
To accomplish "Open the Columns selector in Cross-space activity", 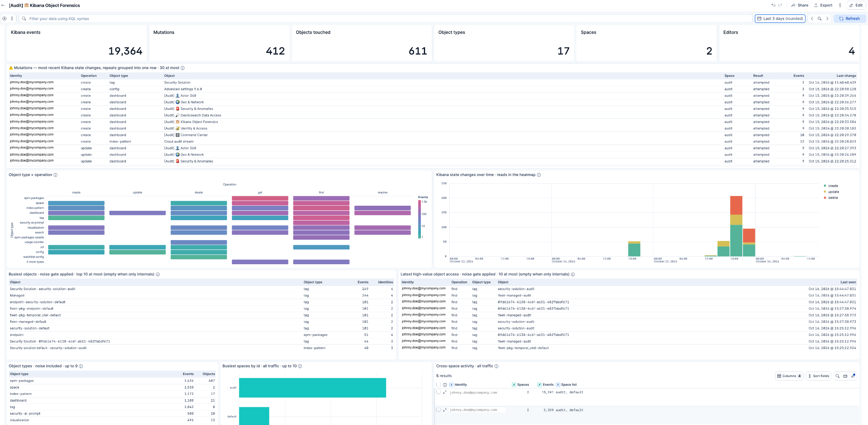I will 789,376.
